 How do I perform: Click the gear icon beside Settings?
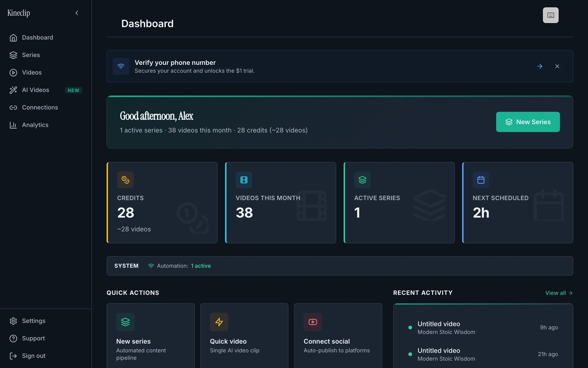tap(13, 321)
